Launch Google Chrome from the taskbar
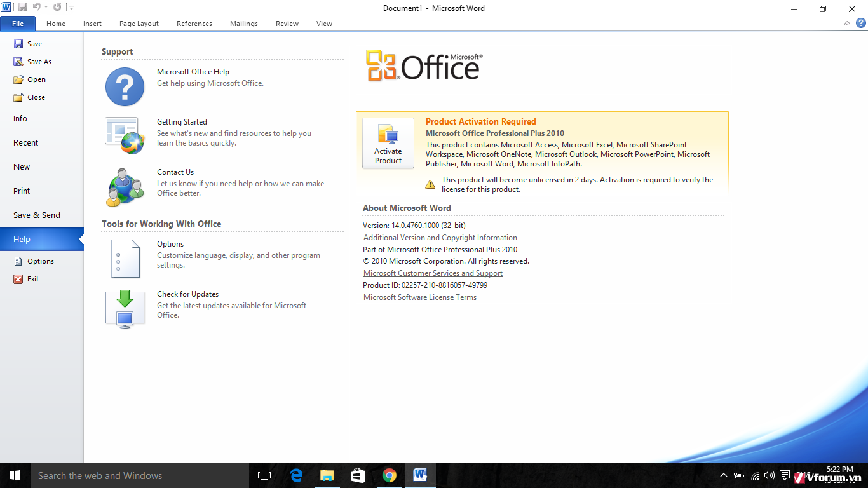 point(390,475)
